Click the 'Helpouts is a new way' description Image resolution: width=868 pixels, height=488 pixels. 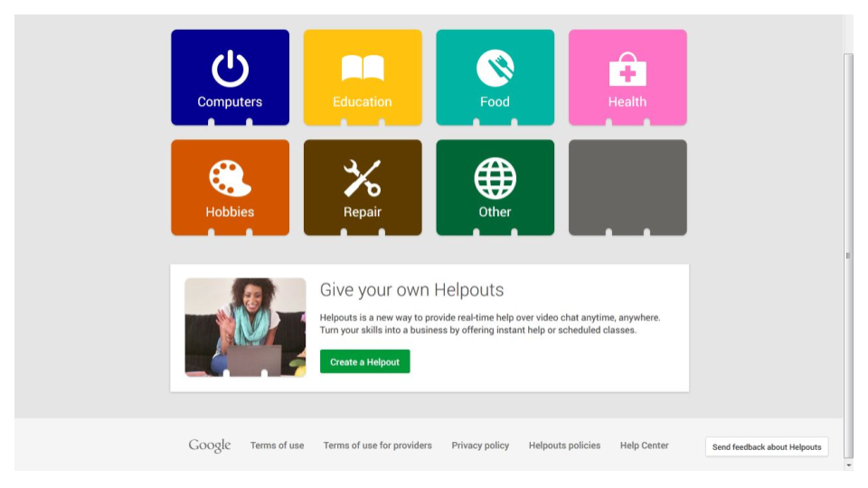490,324
